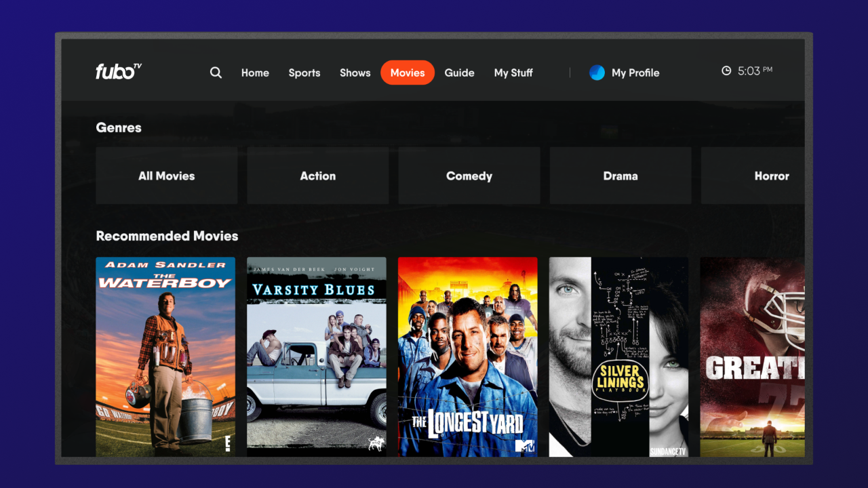The width and height of the screenshot is (868, 488).
Task: Open the Guide menu item
Action: 460,73
